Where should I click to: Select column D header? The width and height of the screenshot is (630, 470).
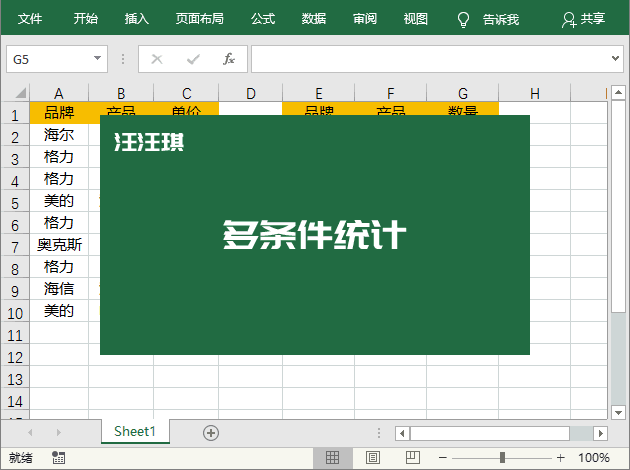[251, 93]
